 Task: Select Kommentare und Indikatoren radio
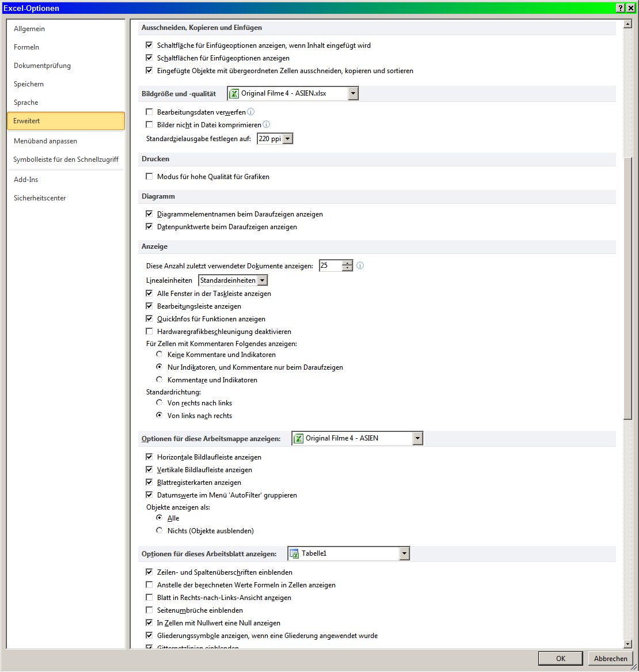pos(159,379)
